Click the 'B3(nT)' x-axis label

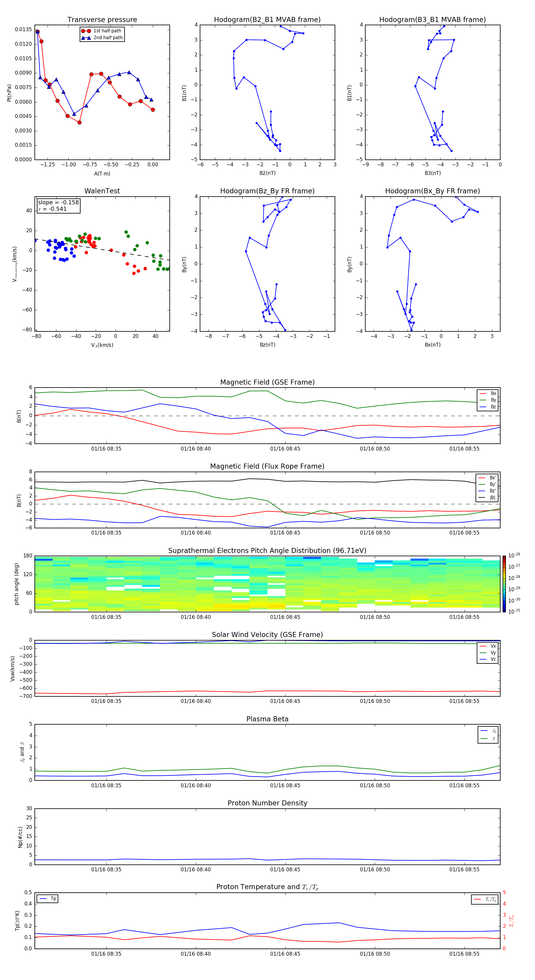tap(432, 173)
